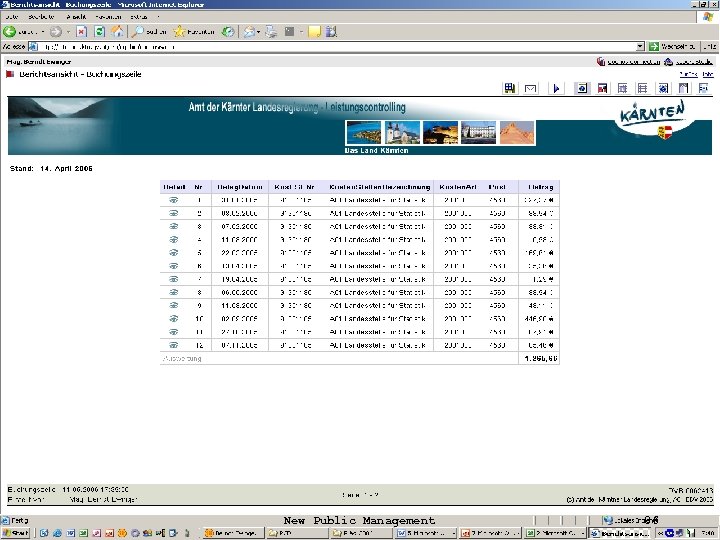Click the Stand: 14. April 2006 text

pyautogui.click(x=51, y=169)
